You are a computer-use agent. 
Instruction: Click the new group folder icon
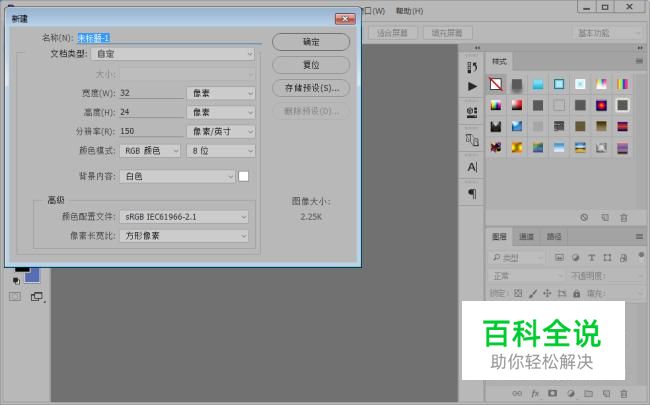pos(588,393)
